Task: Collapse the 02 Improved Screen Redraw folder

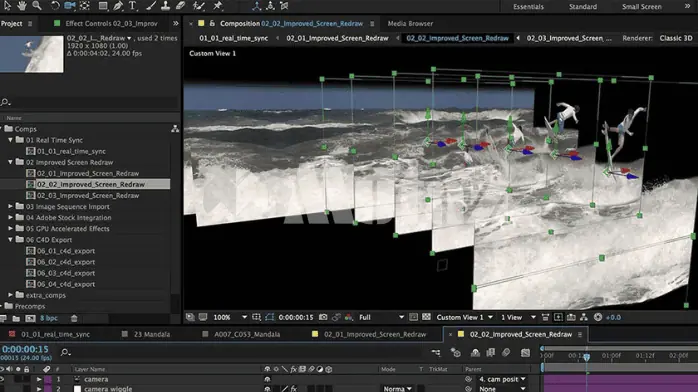Action: coord(11,162)
